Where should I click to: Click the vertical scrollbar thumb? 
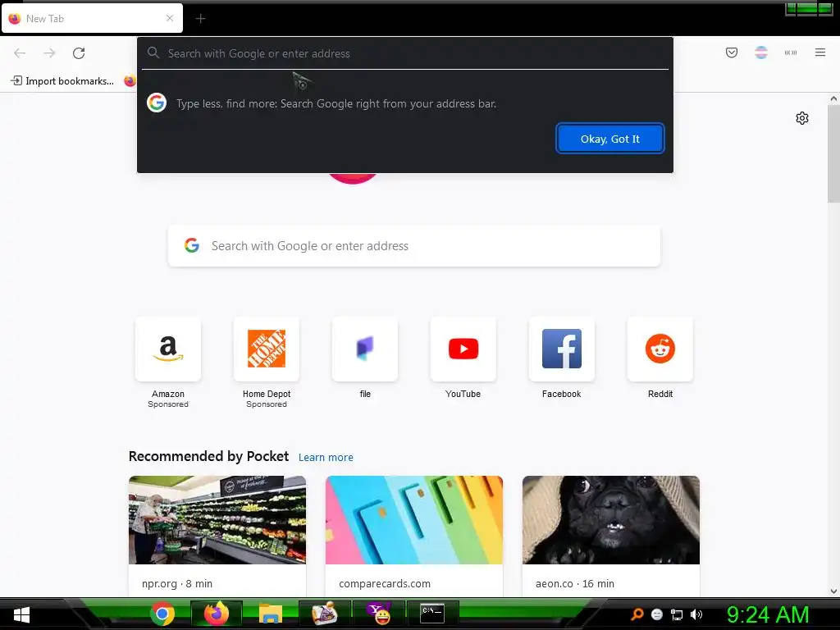point(833,153)
